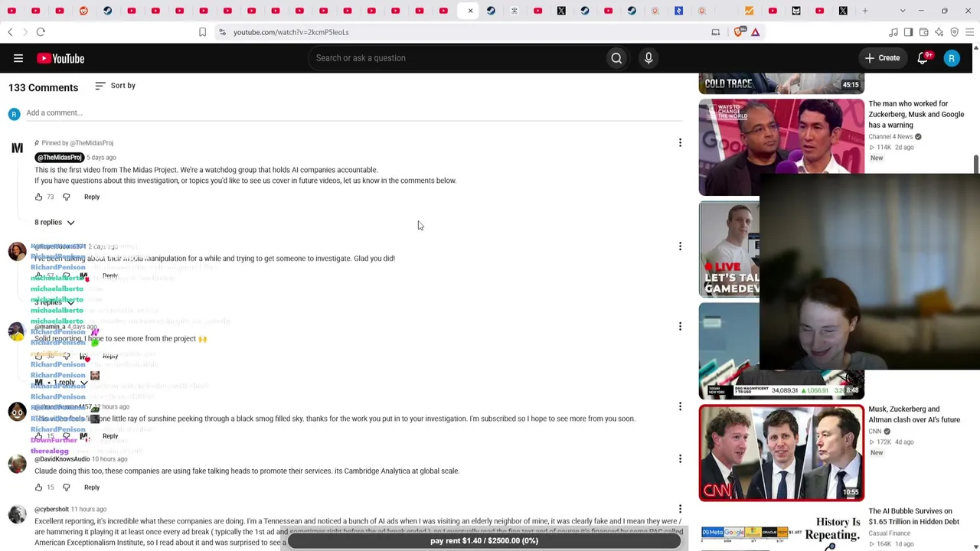Image resolution: width=980 pixels, height=551 pixels.
Task: Switch to the first YouTube tab
Action: [11, 11]
